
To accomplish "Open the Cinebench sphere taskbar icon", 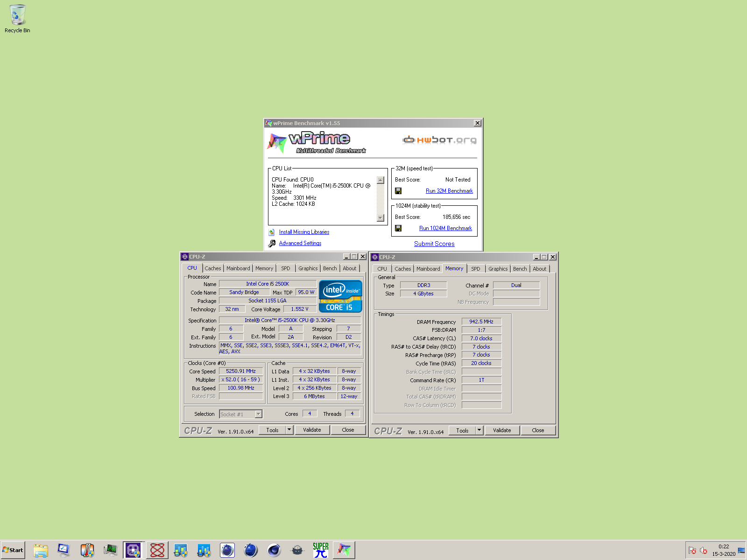I will (x=274, y=550).
